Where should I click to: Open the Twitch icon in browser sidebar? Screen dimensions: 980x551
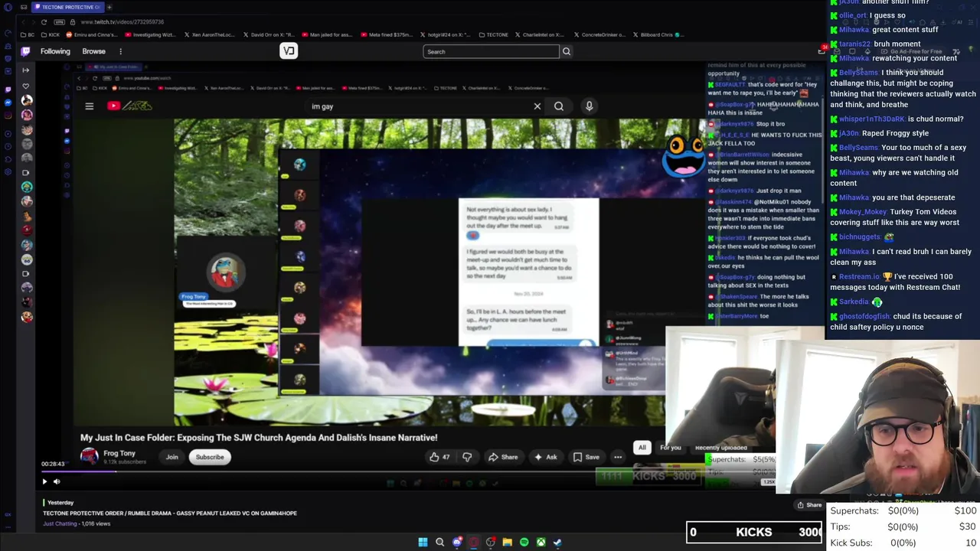coord(8,89)
